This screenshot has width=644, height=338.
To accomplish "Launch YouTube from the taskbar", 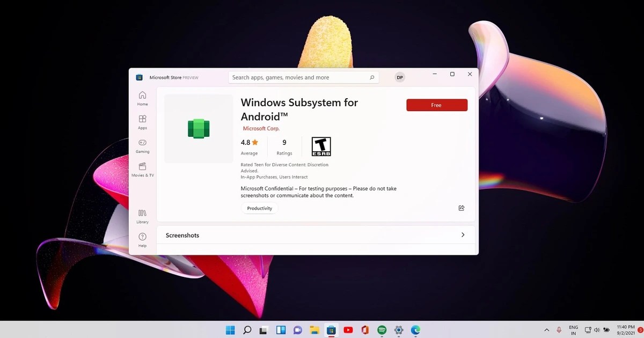I will coord(348,330).
